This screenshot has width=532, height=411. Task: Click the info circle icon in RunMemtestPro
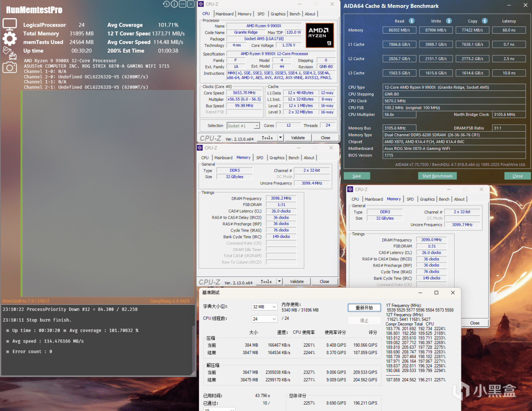[175, 4]
